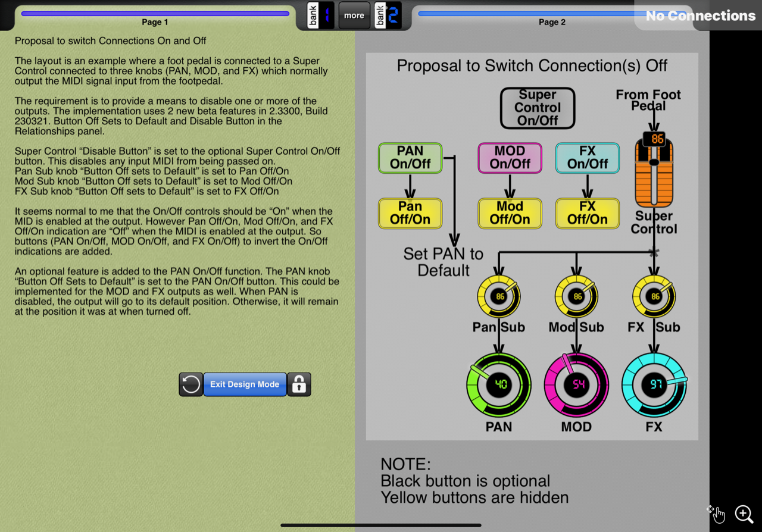762x532 pixels.
Task: Click the PAN label under green knob
Action: [x=499, y=427]
